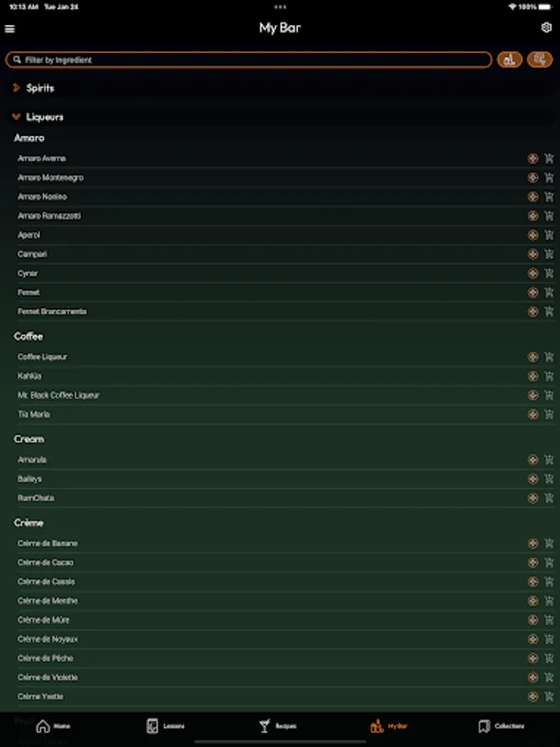Toggle Amaro Averna in my bar
The image size is (560, 747).
533,159
